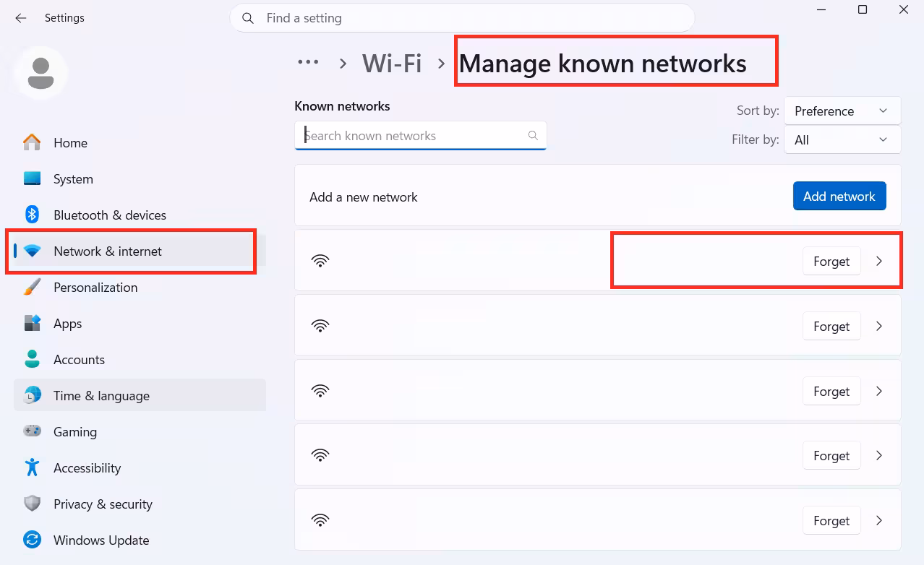This screenshot has height=565, width=924.
Task: Click the Home house icon in the sidebar
Action: [x=32, y=142]
